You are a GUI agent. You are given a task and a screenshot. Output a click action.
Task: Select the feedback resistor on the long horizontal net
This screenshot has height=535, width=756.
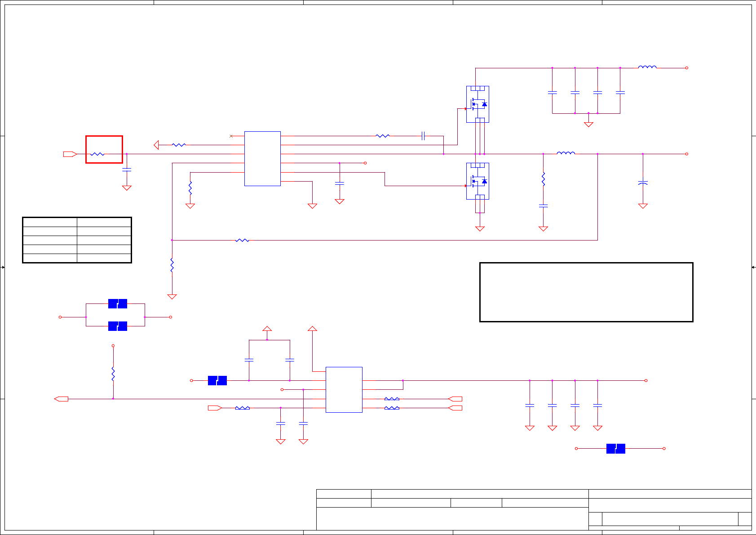point(242,240)
